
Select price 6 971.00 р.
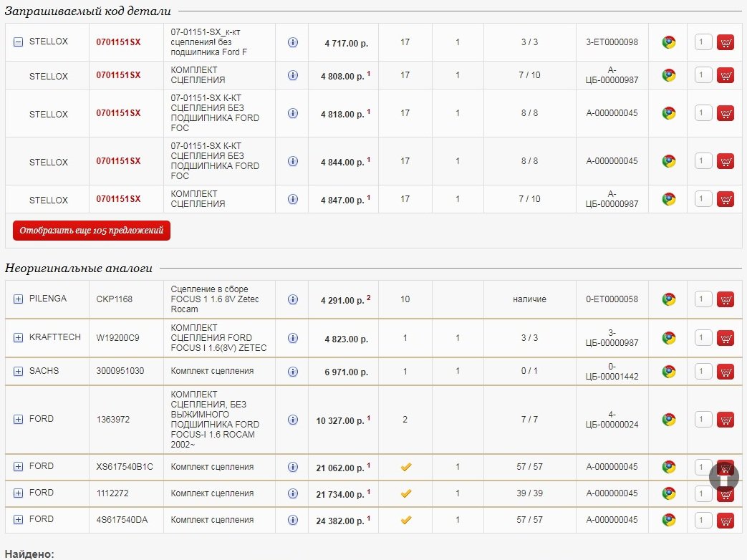pos(347,372)
